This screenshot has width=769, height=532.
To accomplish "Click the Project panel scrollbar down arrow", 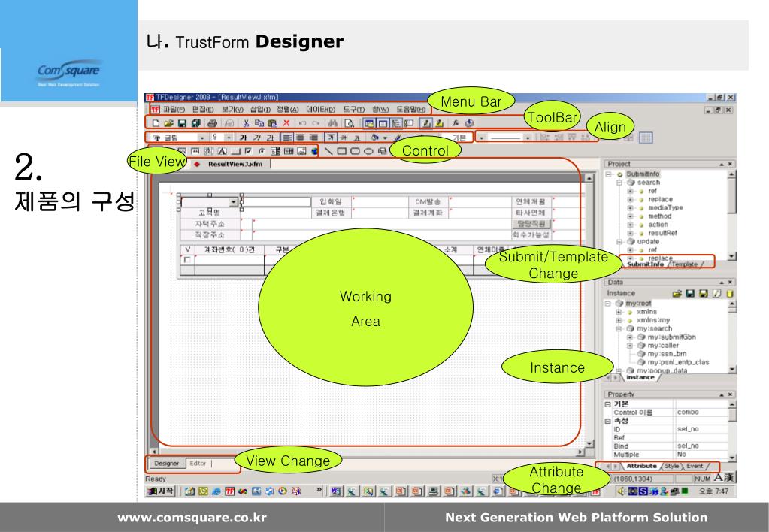I will [731, 256].
